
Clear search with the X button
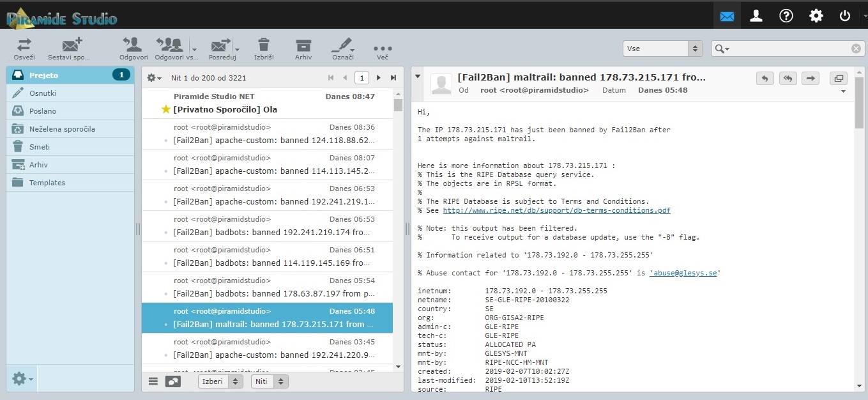point(856,49)
